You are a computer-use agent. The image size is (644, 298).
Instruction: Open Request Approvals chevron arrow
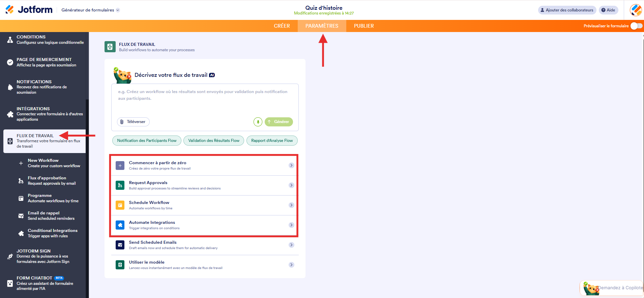[291, 185]
